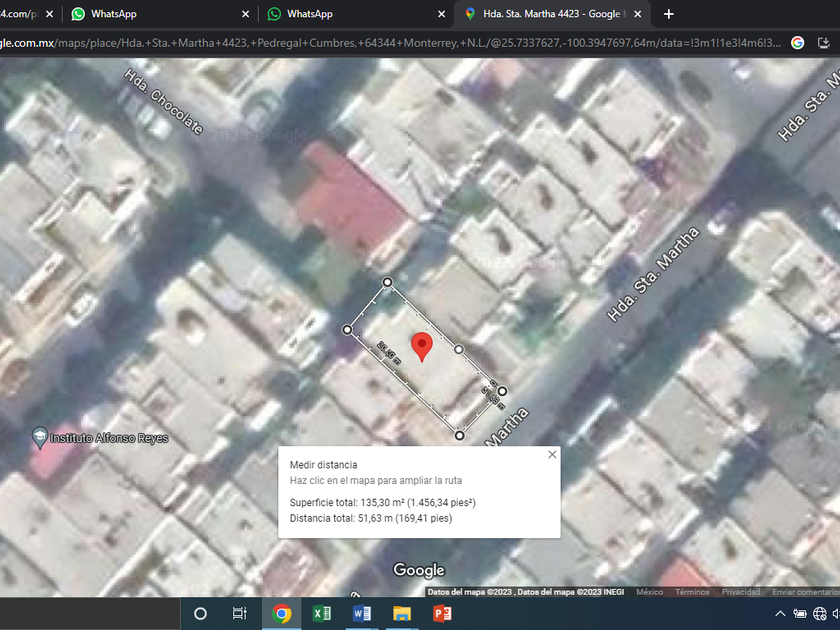Open the Términos link
840x630 pixels.
tap(692, 592)
